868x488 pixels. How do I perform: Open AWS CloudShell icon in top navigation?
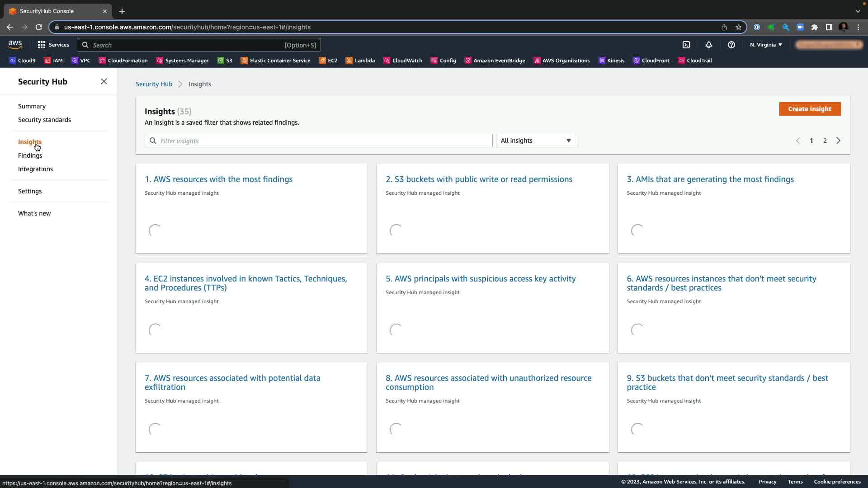coord(686,45)
